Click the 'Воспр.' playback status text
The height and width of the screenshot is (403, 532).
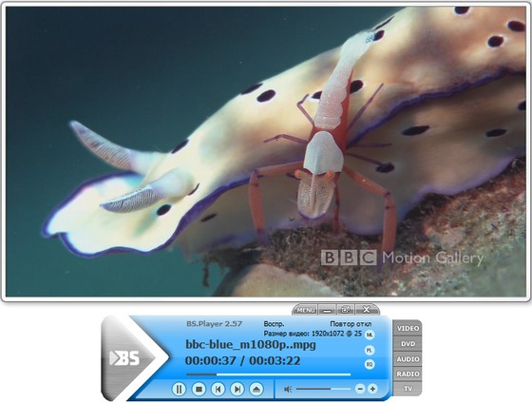coord(274,324)
